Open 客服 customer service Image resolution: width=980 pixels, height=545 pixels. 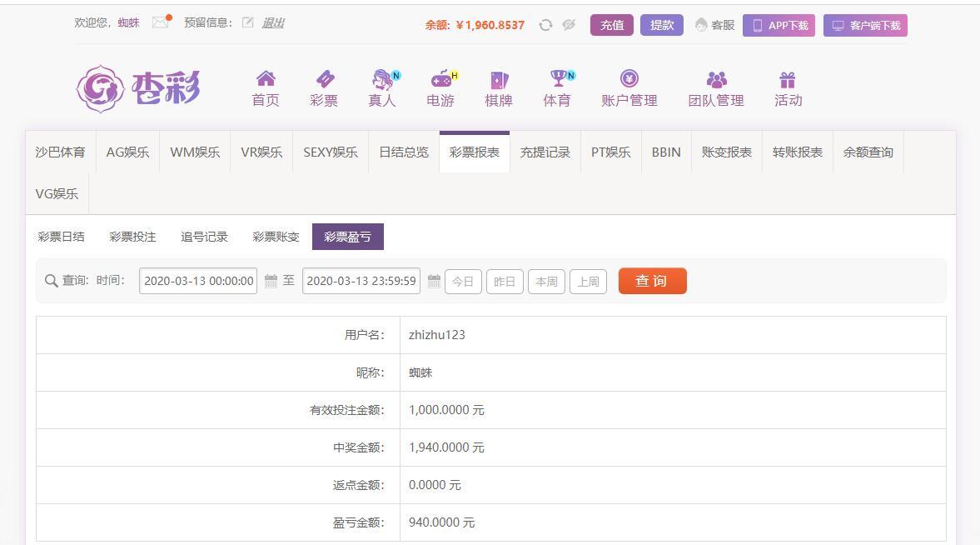(x=715, y=25)
